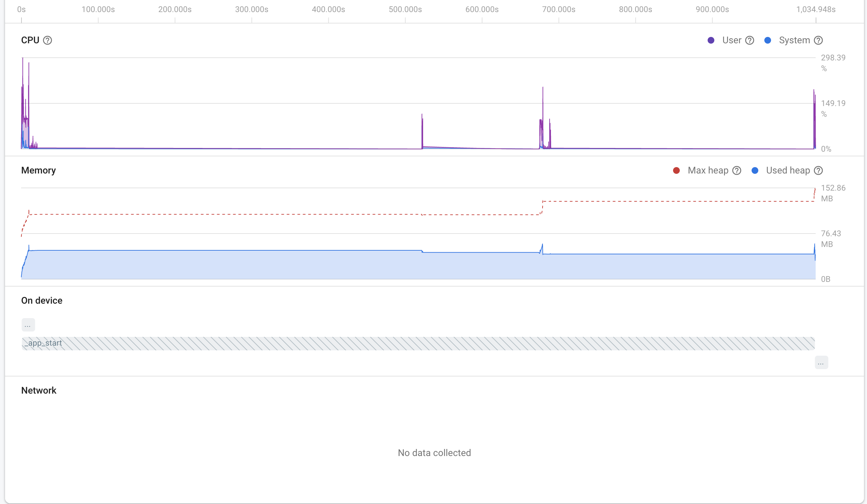Click the 1,034.948s end time marker

pyautogui.click(x=816, y=9)
